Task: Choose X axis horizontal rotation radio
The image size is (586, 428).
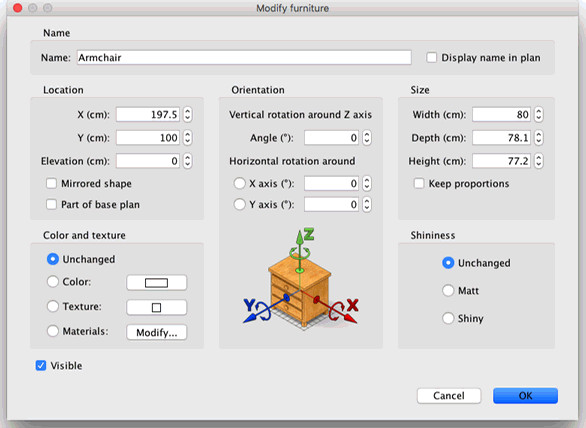Action: pos(239,184)
